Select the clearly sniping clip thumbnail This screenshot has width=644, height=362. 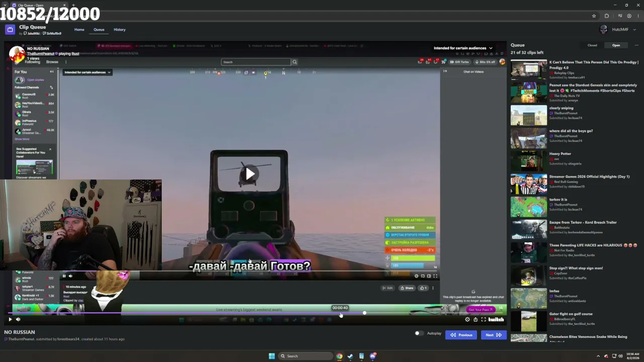[529, 116]
